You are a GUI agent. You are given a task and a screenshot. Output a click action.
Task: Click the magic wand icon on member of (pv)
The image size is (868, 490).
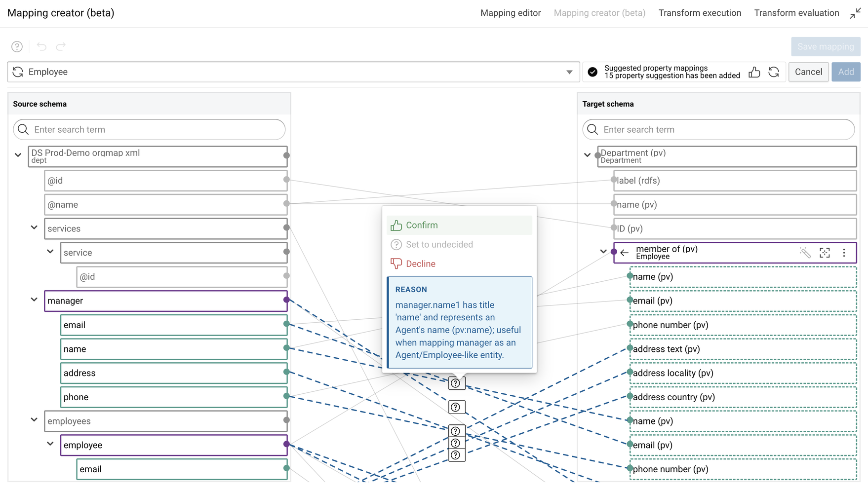click(x=805, y=252)
